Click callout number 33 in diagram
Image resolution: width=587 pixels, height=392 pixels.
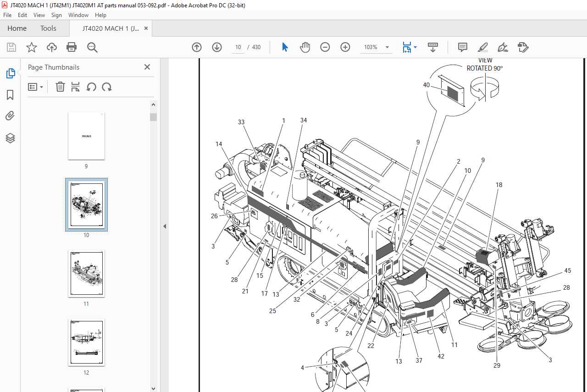click(241, 122)
